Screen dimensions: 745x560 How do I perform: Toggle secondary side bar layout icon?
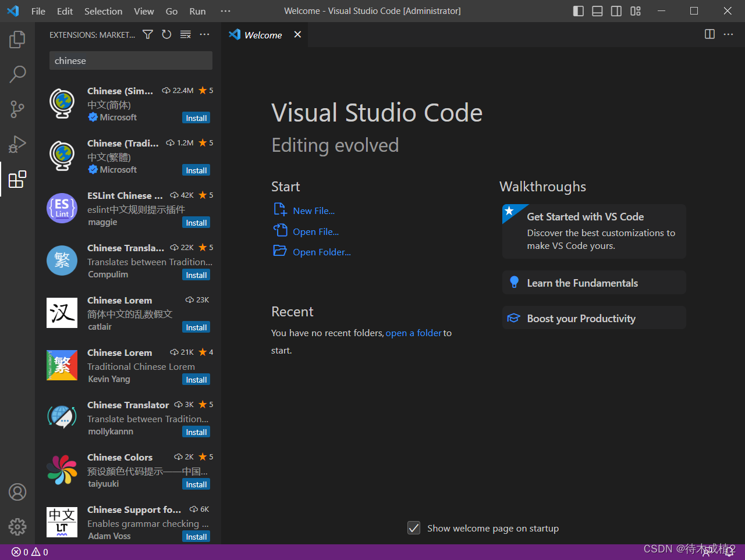[x=616, y=11]
